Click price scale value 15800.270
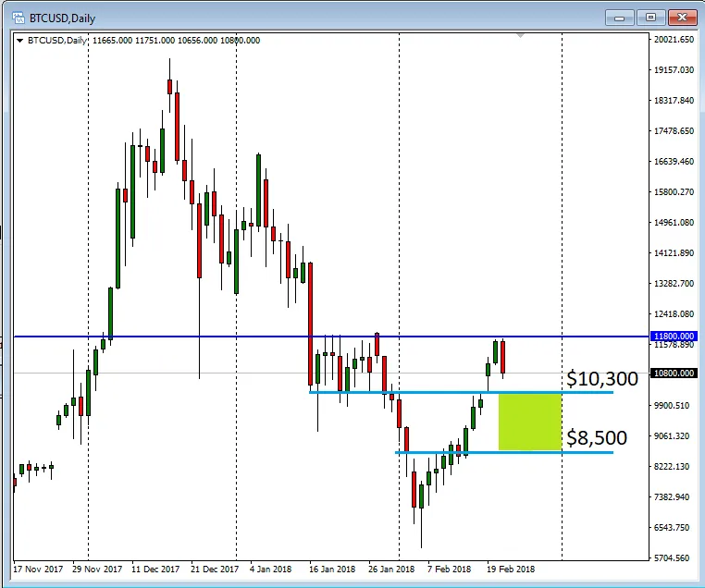 pos(674,192)
